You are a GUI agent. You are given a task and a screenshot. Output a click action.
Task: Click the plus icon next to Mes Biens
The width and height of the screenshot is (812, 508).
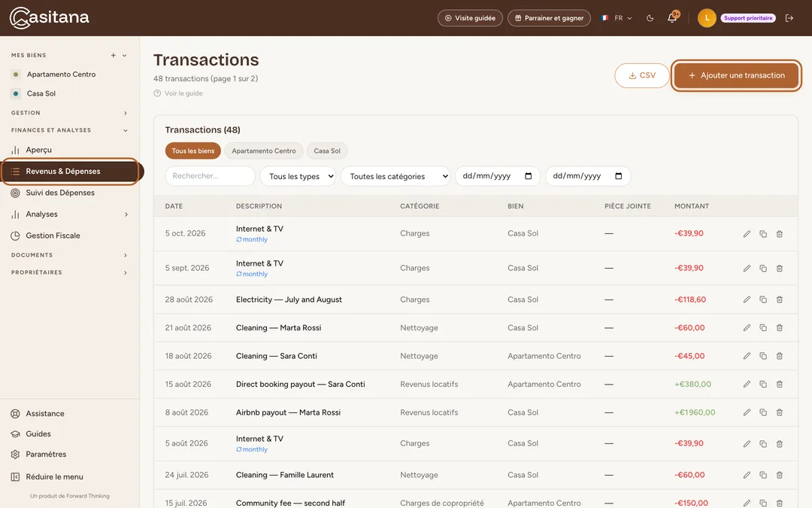[113, 56]
